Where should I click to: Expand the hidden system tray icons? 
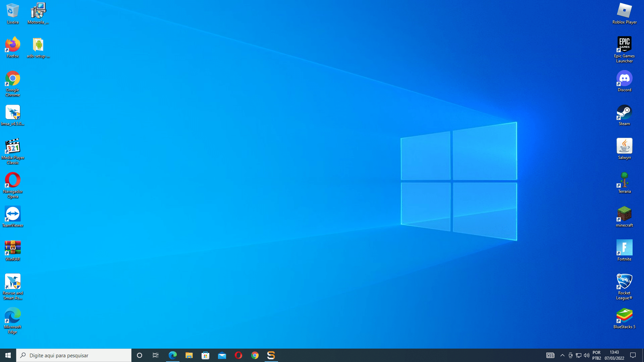click(562, 355)
